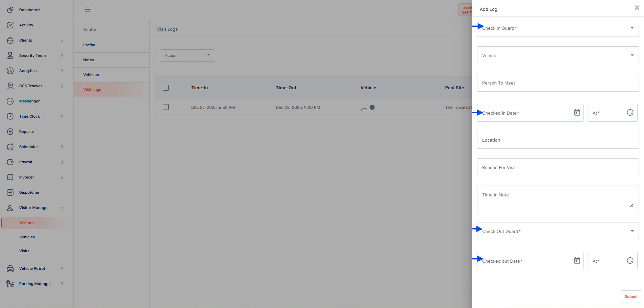Open Vehicles under Visitor Manager sidebar
Viewport: 644px width, 308px height.
(x=27, y=237)
